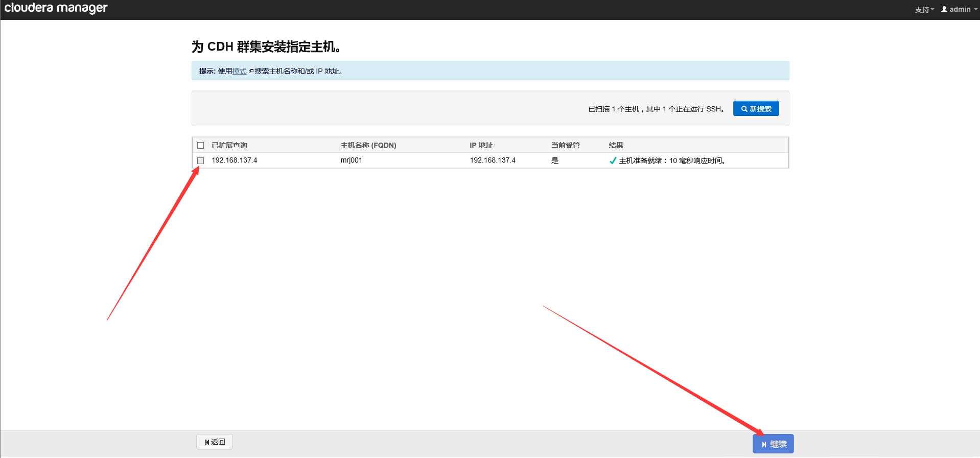The width and height of the screenshot is (980, 458).
Task: Click the Cloudera Manager logo
Action: click(56, 8)
